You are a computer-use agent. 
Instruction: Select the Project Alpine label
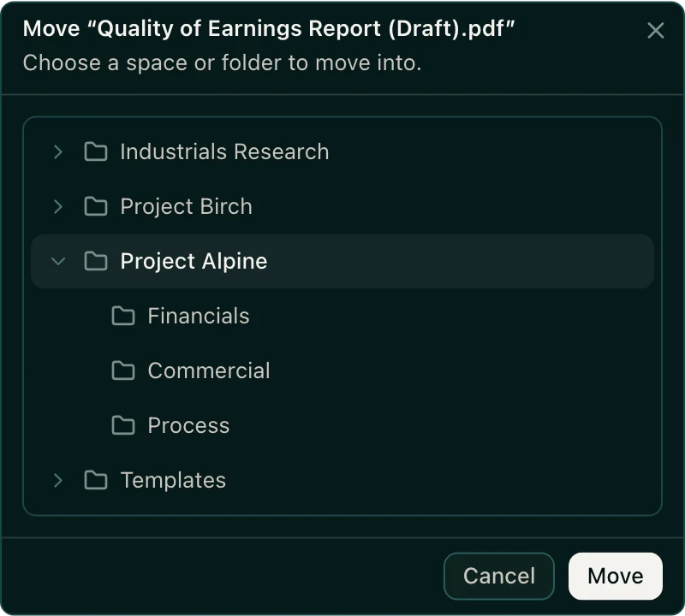pos(194,262)
